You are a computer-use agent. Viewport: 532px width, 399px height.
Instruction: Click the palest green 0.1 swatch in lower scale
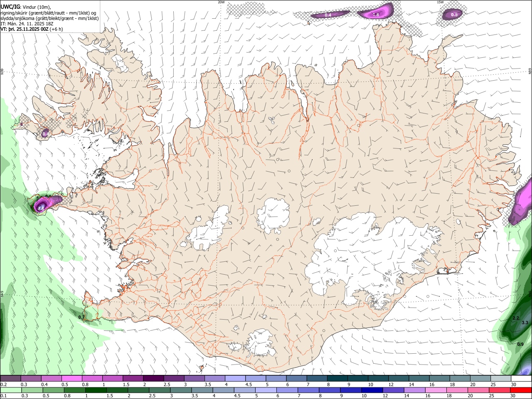[11, 390]
